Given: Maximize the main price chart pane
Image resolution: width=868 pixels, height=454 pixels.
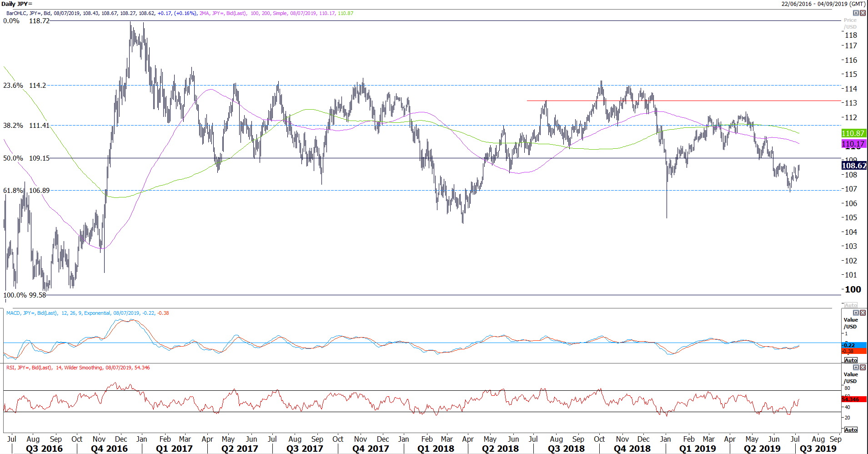Looking at the screenshot, I should 856,13.
